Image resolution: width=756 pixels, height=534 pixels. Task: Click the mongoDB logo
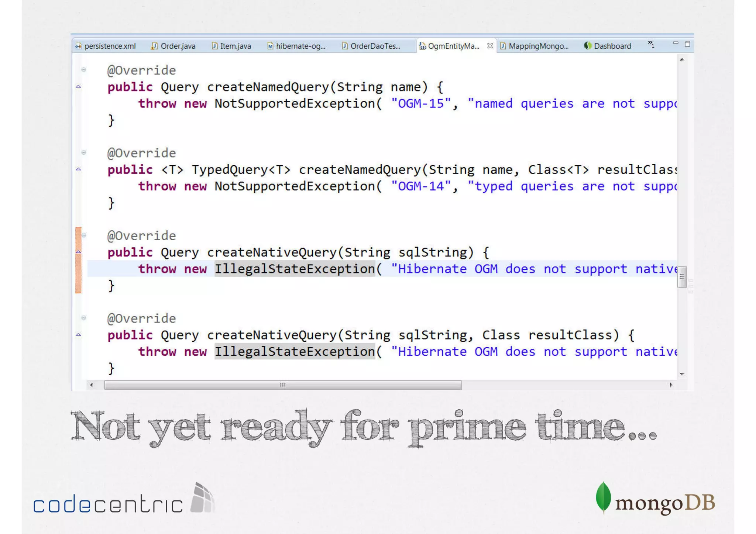pyautogui.click(x=655, y=498)
